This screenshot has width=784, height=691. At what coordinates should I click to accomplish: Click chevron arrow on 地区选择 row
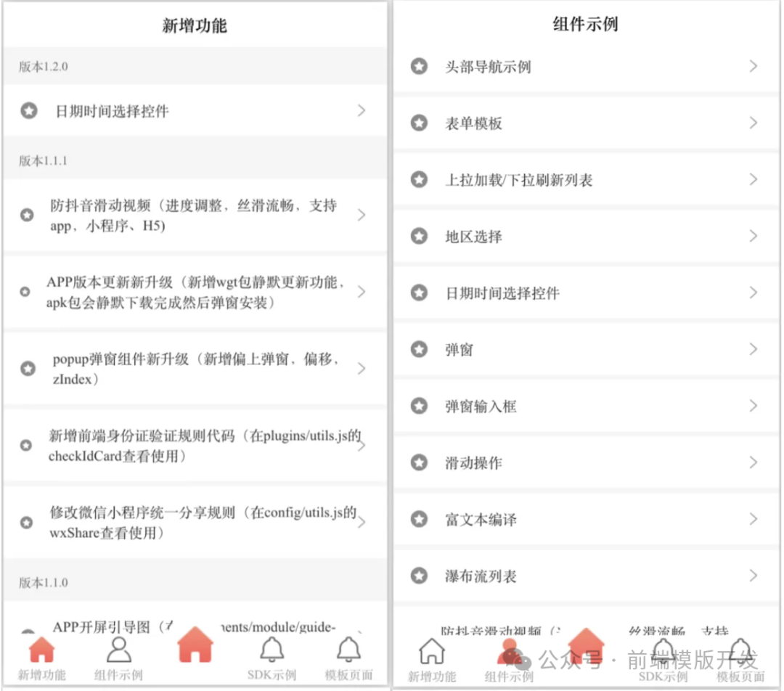[x=754, y=235]
